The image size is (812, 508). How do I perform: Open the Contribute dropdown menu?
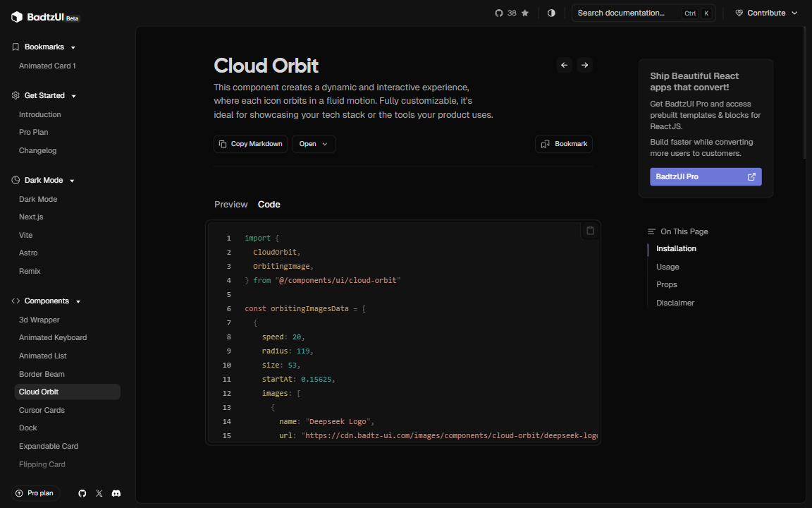(766, 13)
